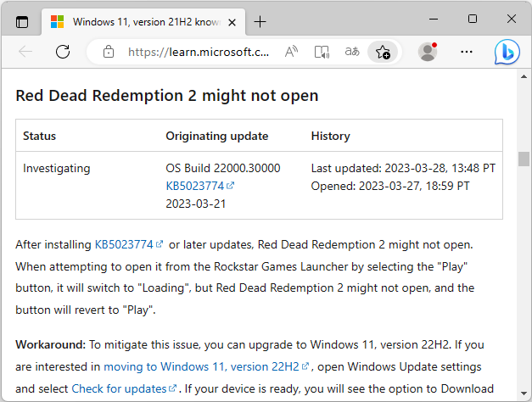Go back with the back arrow
Viewport: 532px width, 402px height.
pos(25,52)
